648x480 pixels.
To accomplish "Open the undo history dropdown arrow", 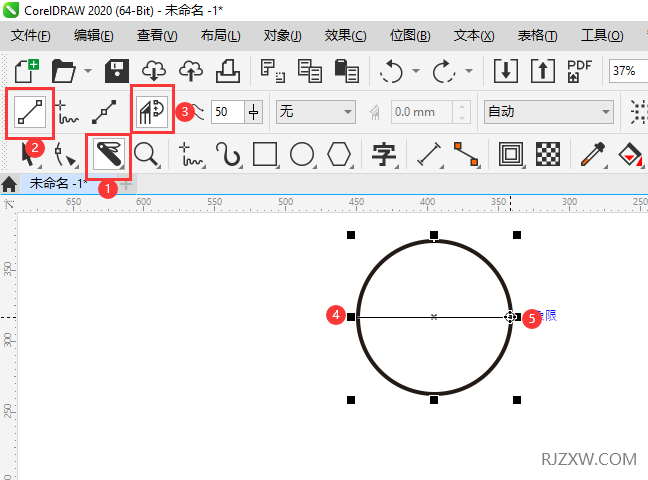I will 416,71.
